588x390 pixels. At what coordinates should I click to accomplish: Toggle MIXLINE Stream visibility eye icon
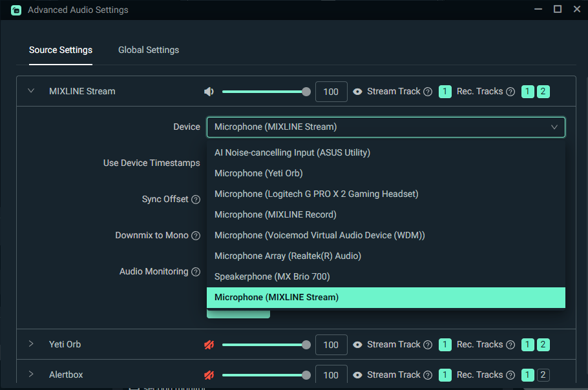coord(357,92)
